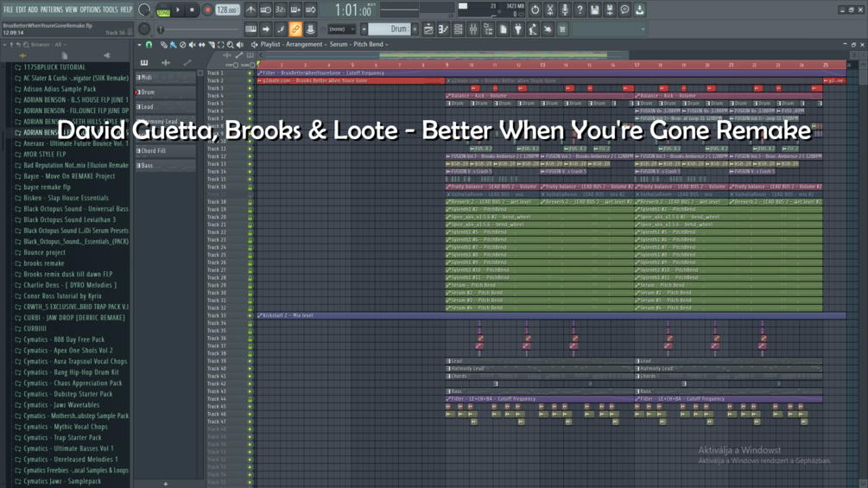Toggle the 3.2.1 countdown before recording

(x=281, y=10)
